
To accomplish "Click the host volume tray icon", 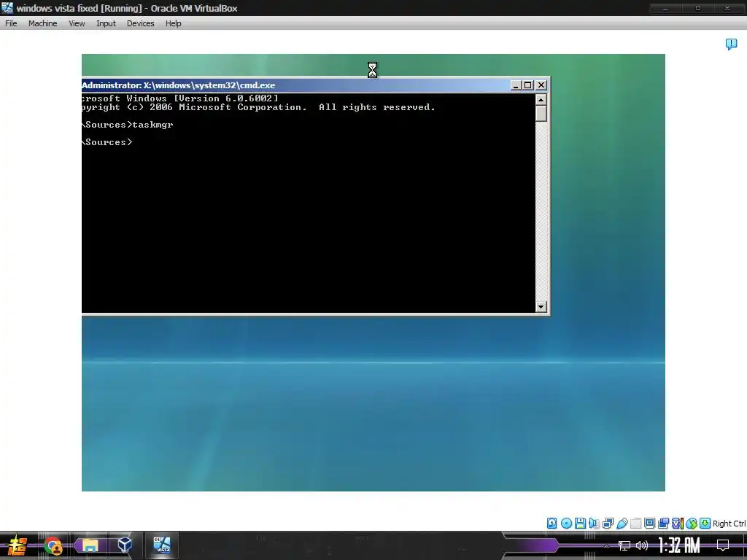I will (x=642, y=545).
